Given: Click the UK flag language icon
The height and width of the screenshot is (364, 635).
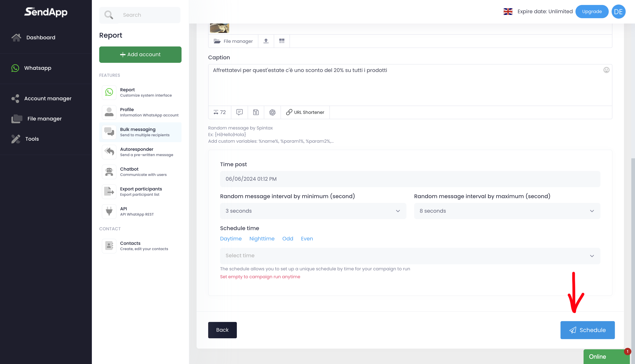Looking at the screenshot, I should [x=508, y=12].
